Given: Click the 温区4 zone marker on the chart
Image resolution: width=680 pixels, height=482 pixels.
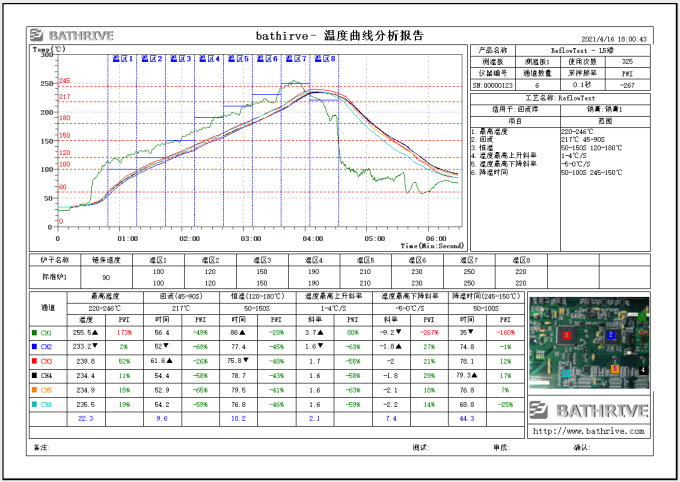Looking at the screenshot, I should (208, 59).
